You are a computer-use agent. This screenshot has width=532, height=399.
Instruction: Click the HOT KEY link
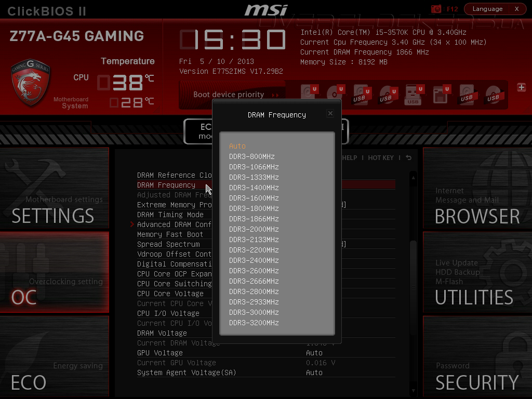click(381, 158)
